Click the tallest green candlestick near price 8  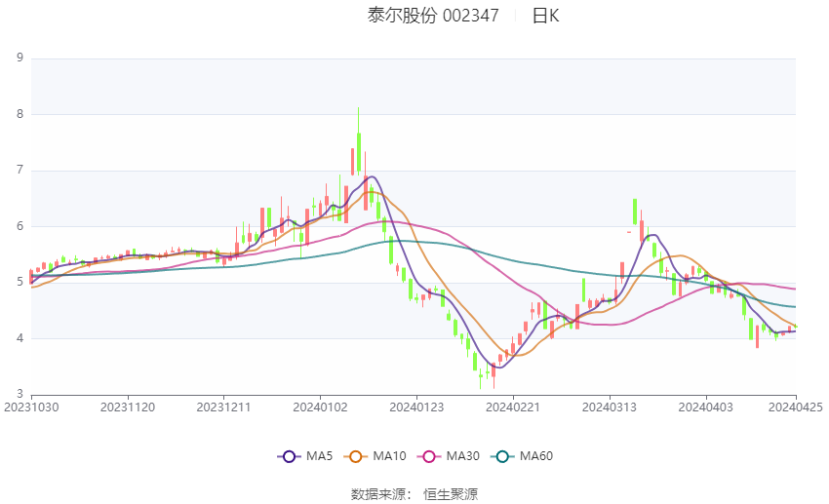click(359, 152)
